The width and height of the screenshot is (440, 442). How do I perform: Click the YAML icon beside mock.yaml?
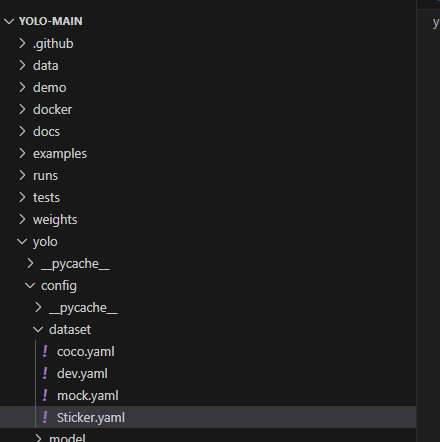pos(45,396)
